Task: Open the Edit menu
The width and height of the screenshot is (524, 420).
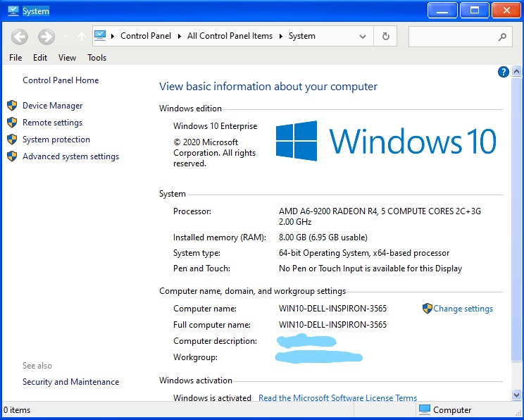Action: [x=40, y=58]
